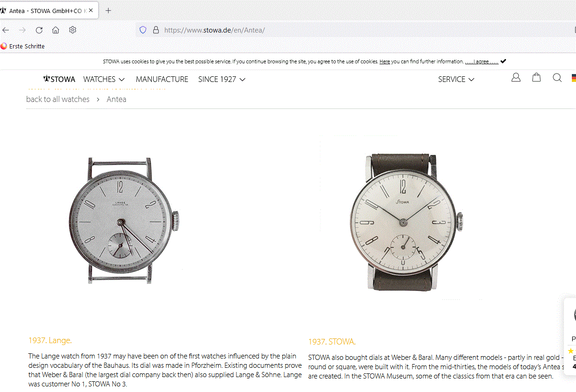The width and height of the screenshot is (576, 392).
Task: Click the 'Here' cookie information link
Action: pyautogui.click(x=385, y=61)
